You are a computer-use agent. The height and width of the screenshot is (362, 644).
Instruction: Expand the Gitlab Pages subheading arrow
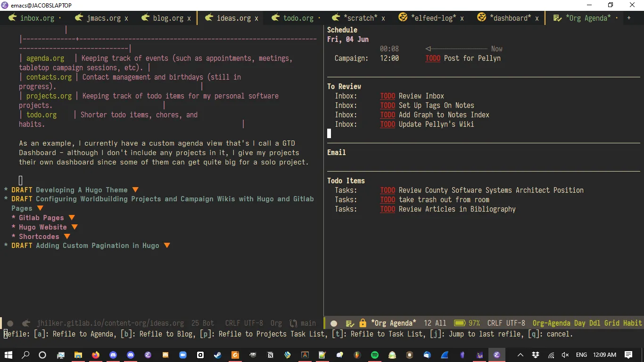(x=72, y=218)
